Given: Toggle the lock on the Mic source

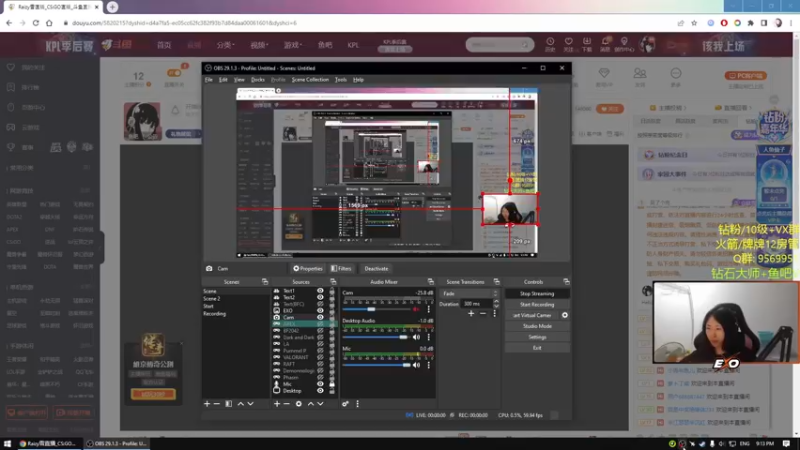Looking at the screenshot, I should pyautogui.click(x=332, y=384).
